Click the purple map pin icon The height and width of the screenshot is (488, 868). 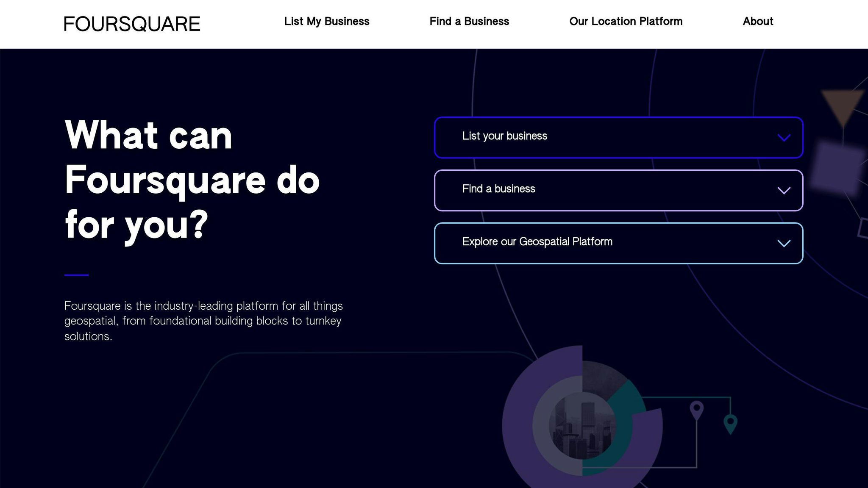tap(696, 410)
